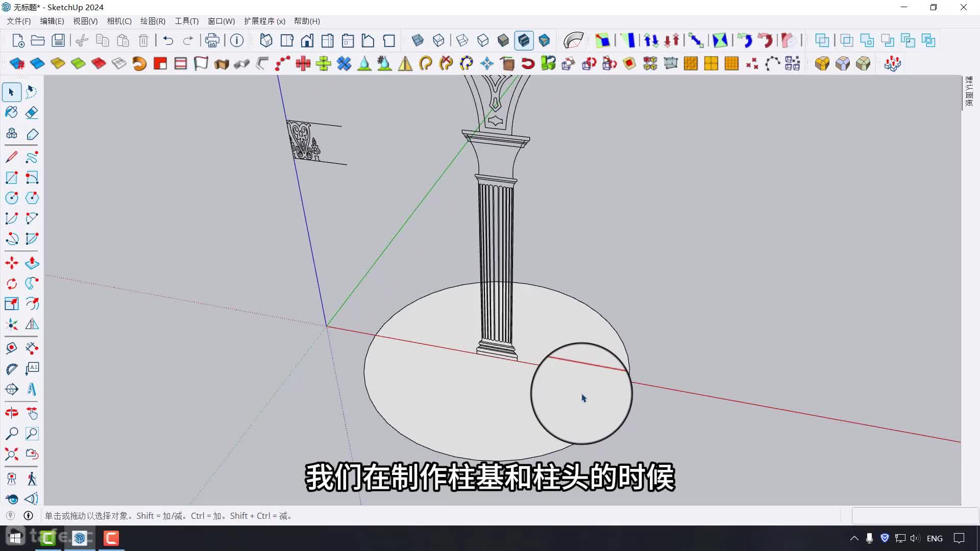
Task: Select the 3D Text tool
Action: (x=32, y=389)
